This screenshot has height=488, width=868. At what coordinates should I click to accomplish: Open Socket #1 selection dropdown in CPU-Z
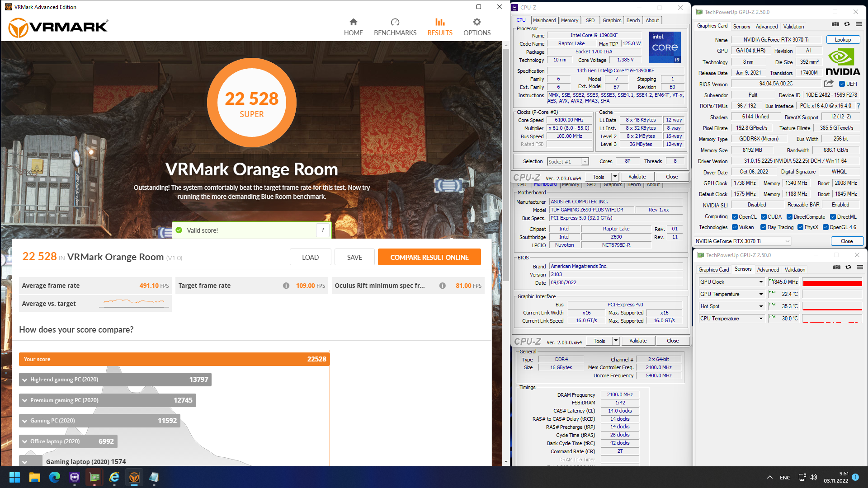point(568,161)
